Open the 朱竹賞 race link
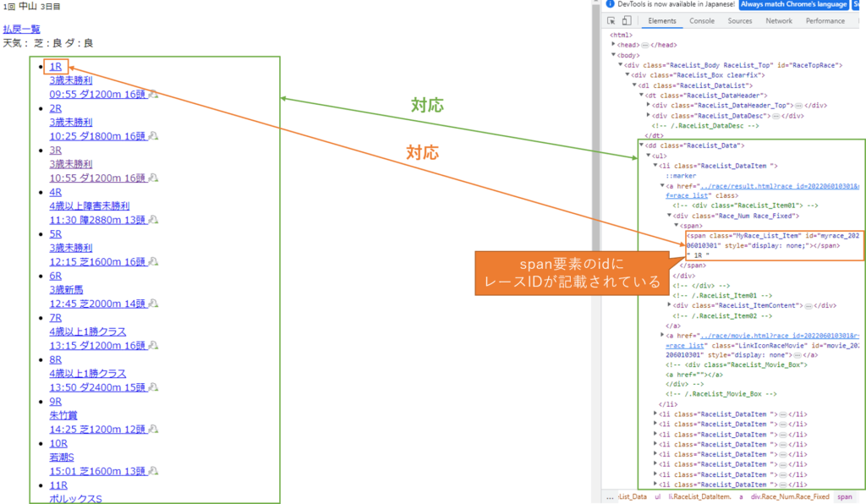 coord(63,415)
